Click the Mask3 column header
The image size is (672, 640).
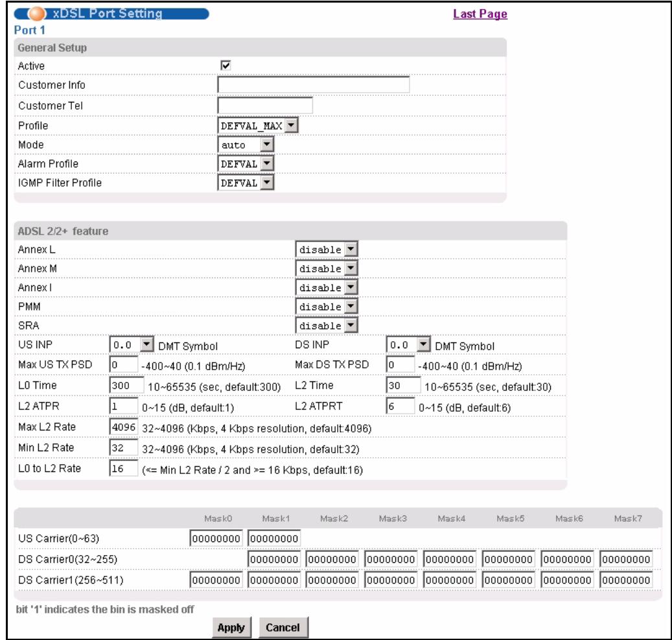pyautogui.click(x=393, y=519)
